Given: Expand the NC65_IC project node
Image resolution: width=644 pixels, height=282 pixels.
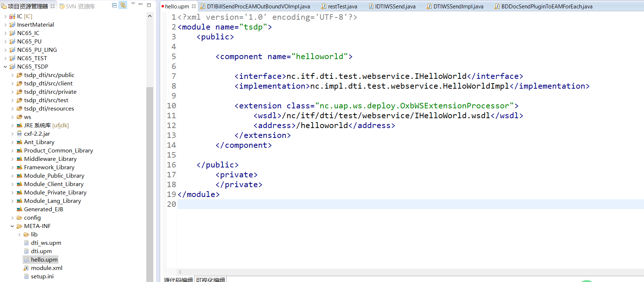Looking at the screenshot, I should [5, 33].
